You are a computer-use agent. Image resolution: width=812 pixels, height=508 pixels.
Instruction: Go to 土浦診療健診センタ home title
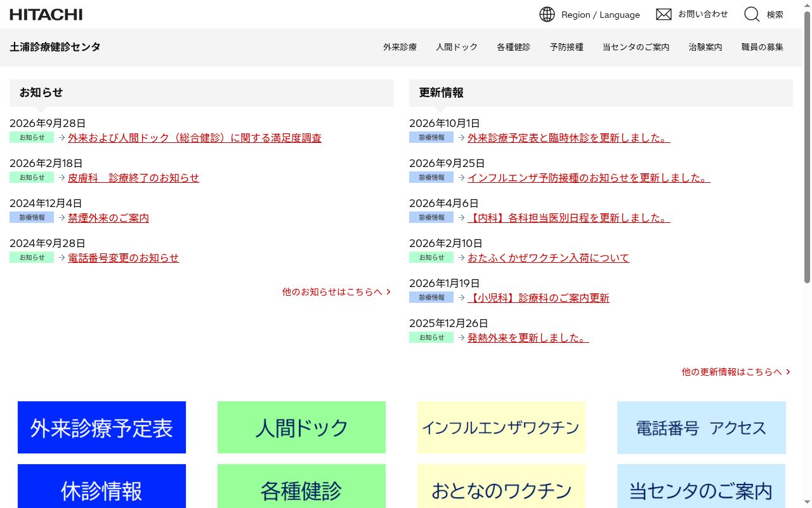tap(55, 47)
